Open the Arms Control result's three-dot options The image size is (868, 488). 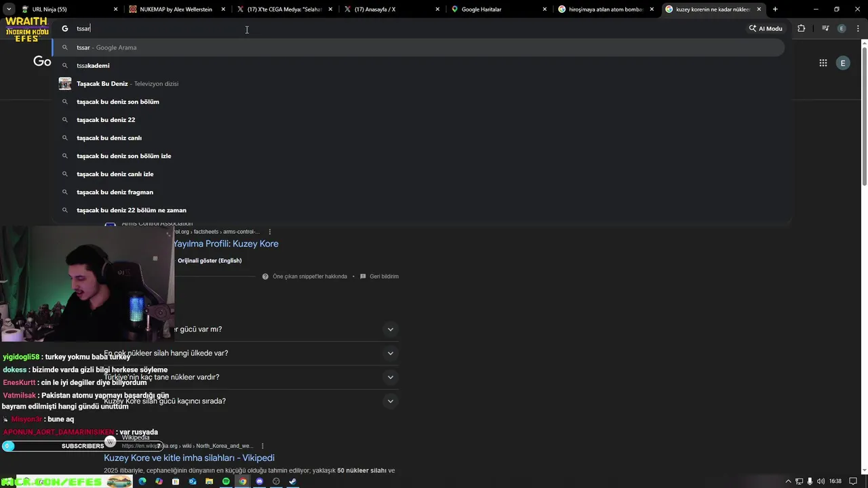click(270, 232)
